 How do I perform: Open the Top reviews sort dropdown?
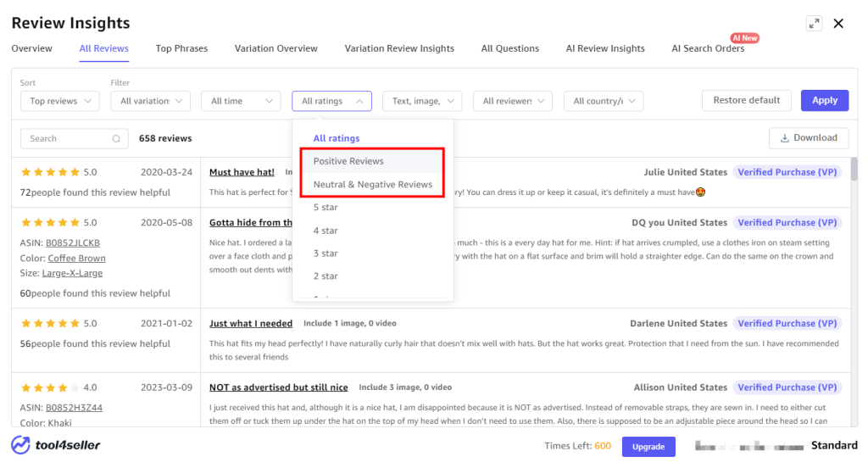tap(60, 101)
